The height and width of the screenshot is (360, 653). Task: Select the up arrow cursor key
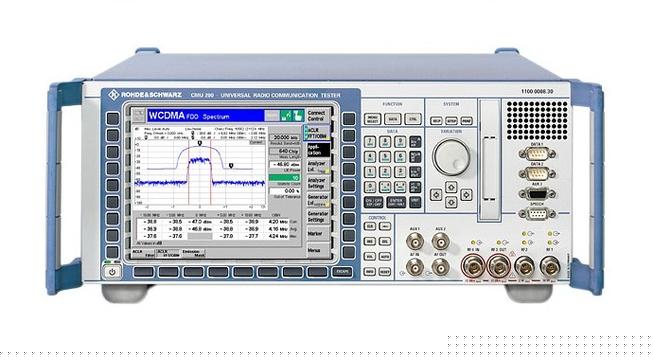click(451, 187)
